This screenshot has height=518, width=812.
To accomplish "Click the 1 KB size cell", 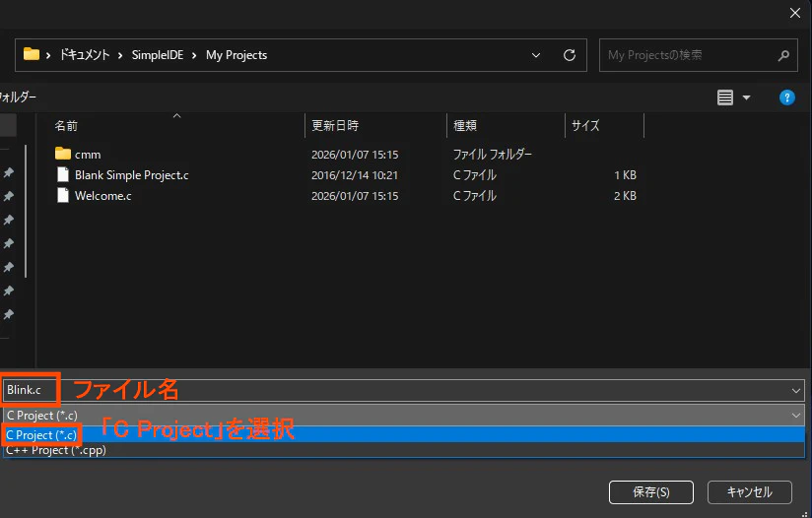I will pyautogui.click(x=625, y=175).
